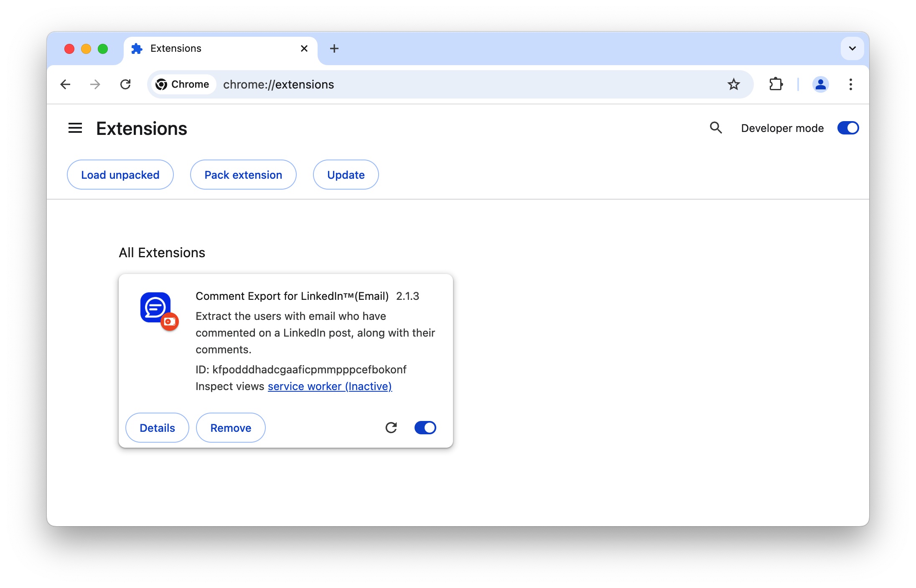Open the Extensions puzzle icon in the toolbar
916x588 pixels.
(x=776, y=84)
